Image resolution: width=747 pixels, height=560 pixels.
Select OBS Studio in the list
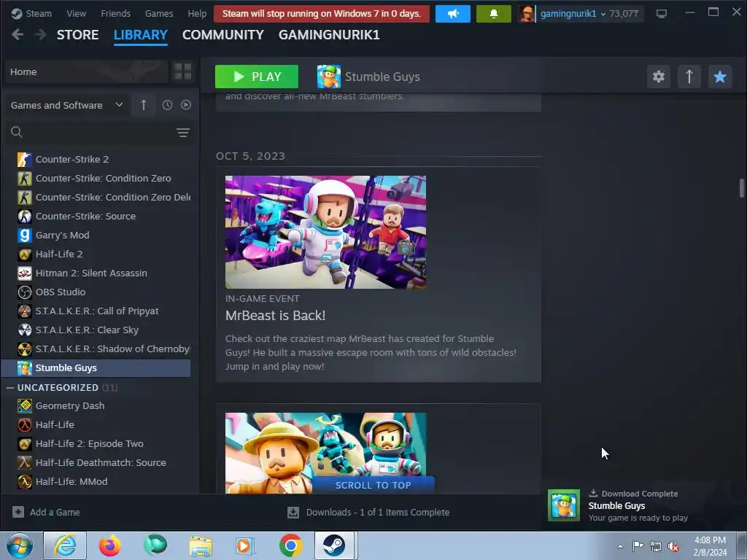tap(60, 292)
